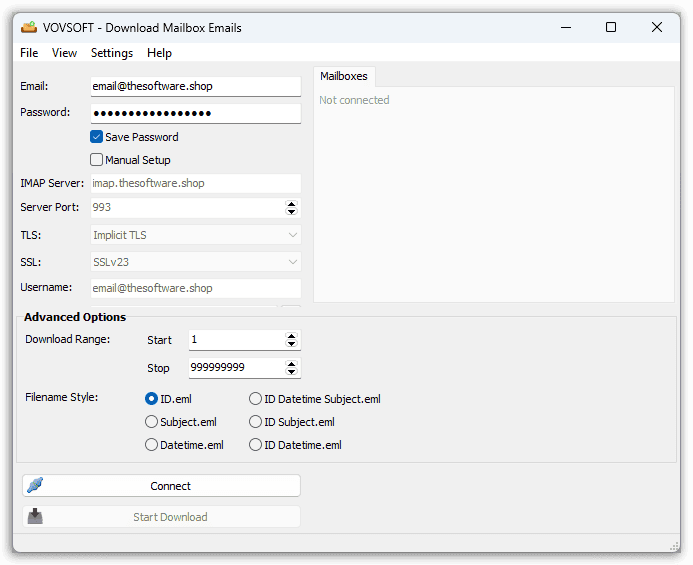Image resolution: width=693 pixels, height=565 pixels.
Task: Click the Advanced Options heading
Action: pyautogui.click(x=75, y=317)
